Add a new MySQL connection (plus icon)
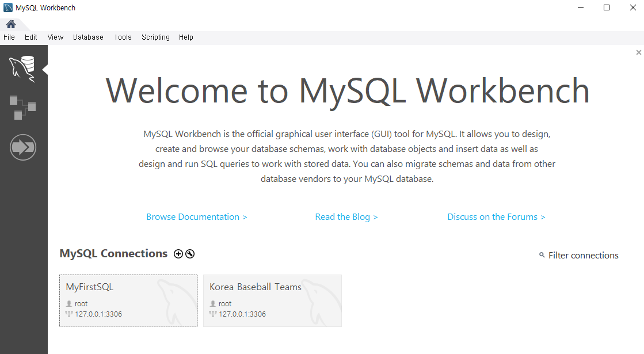 click(x=178, y=254)
